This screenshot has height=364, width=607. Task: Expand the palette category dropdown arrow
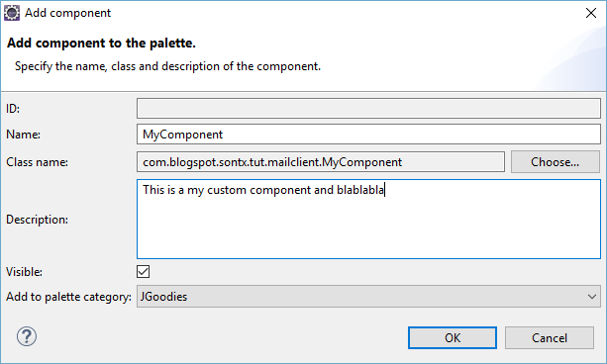[x=591, y=297]
